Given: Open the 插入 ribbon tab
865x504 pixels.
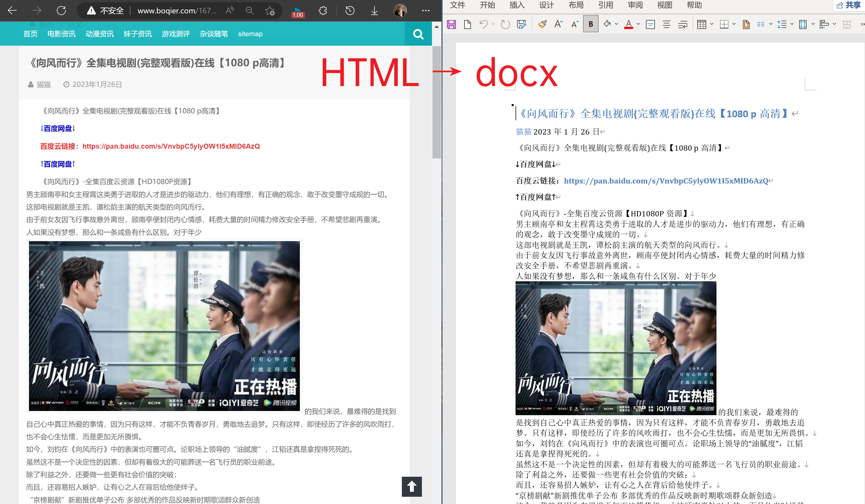Looking at the screenshot, I should pyautogui.click(x=517, y=5).
